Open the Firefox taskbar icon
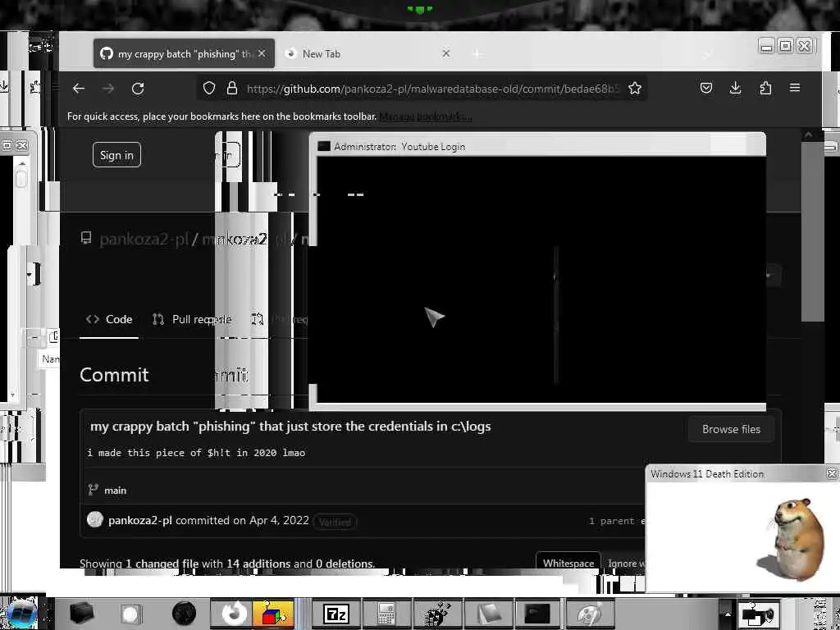Screen dimensions: 840x630 point(234,614)
